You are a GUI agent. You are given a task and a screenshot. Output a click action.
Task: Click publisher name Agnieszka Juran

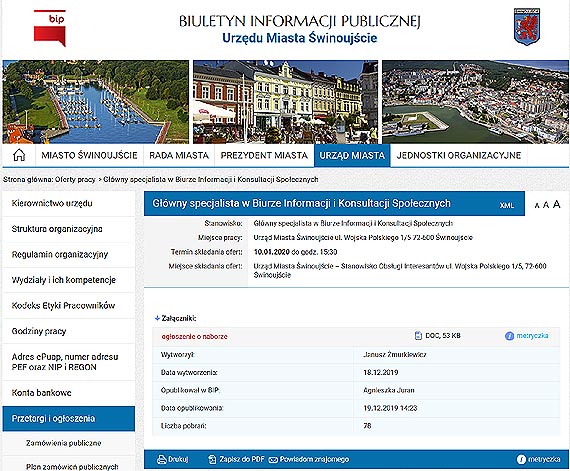pyautogui.click(x=389, y=390)
